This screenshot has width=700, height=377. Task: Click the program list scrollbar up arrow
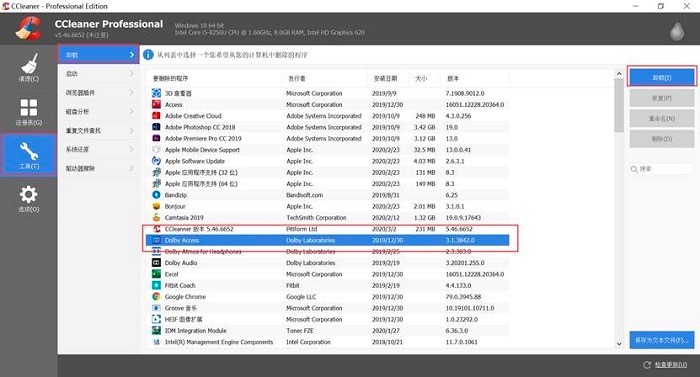[x=619, y=74]
